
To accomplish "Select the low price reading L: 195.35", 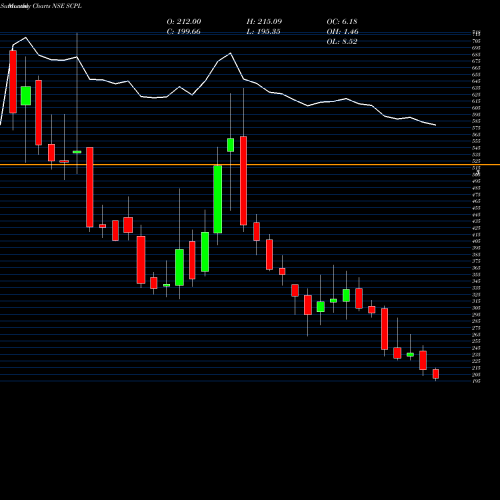I will [263, 32].
